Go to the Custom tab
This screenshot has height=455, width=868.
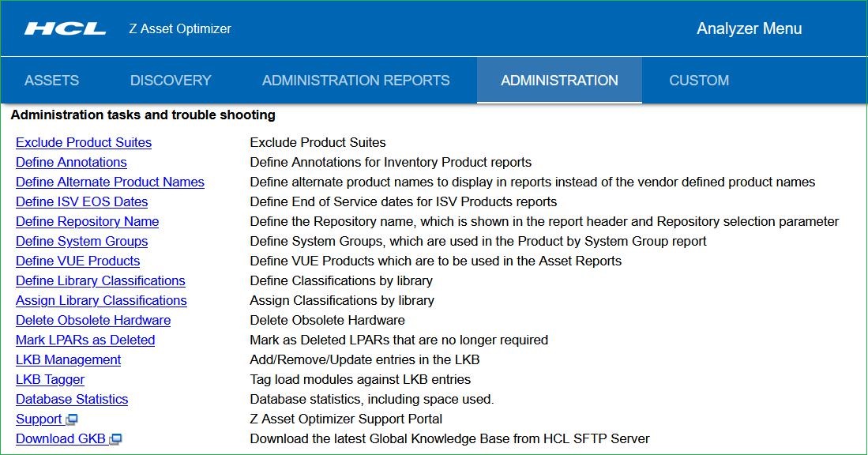699,81
